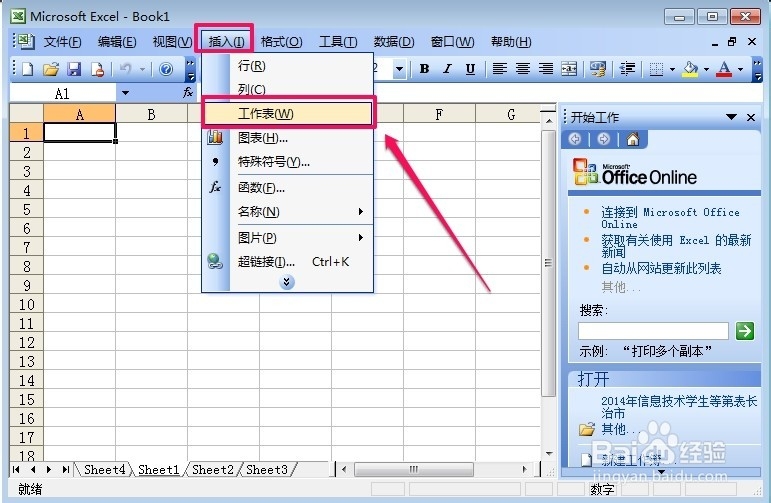The image size is (771, 503).
Task: Choose 行(R) from Insert menu
Action: pyautogui.click(x=288, y=66)
